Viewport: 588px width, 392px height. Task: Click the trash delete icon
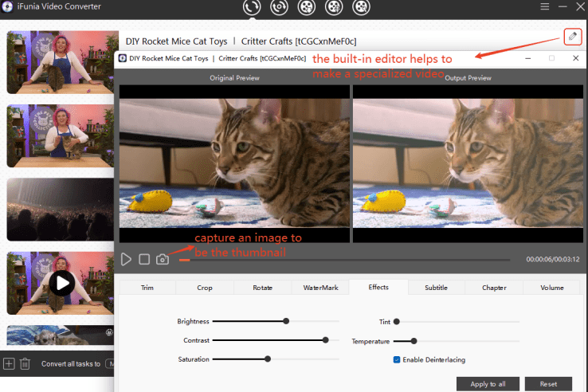click(x=25, y=364)
